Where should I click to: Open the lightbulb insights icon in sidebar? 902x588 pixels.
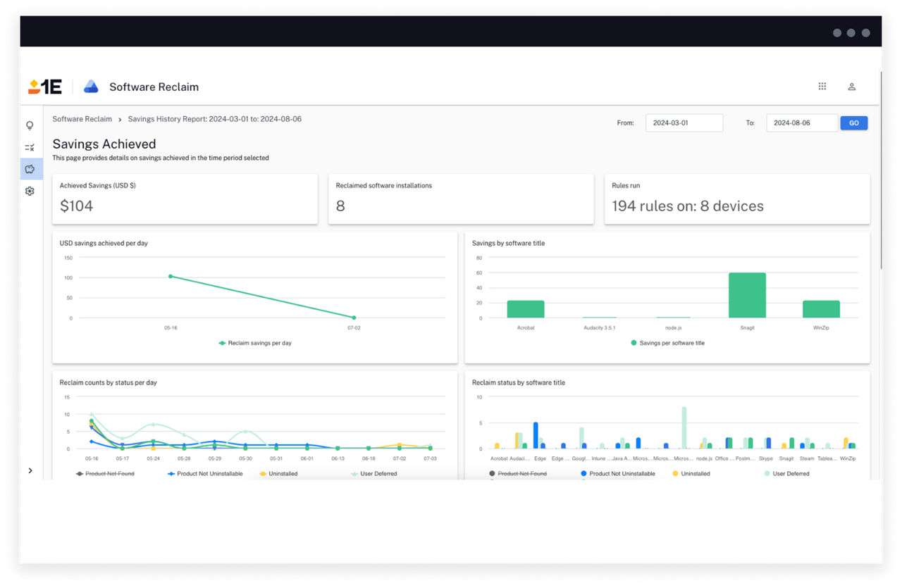[x=30, y=125]
